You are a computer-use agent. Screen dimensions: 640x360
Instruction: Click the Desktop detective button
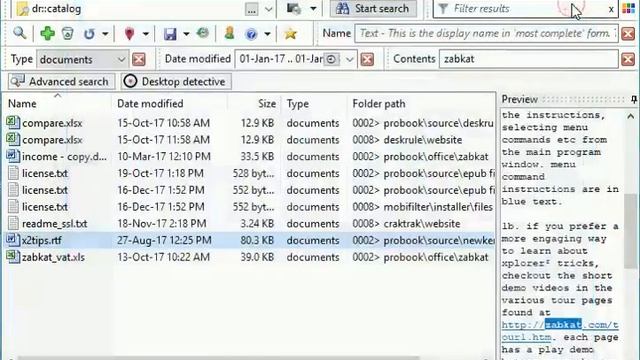(176, 82)
